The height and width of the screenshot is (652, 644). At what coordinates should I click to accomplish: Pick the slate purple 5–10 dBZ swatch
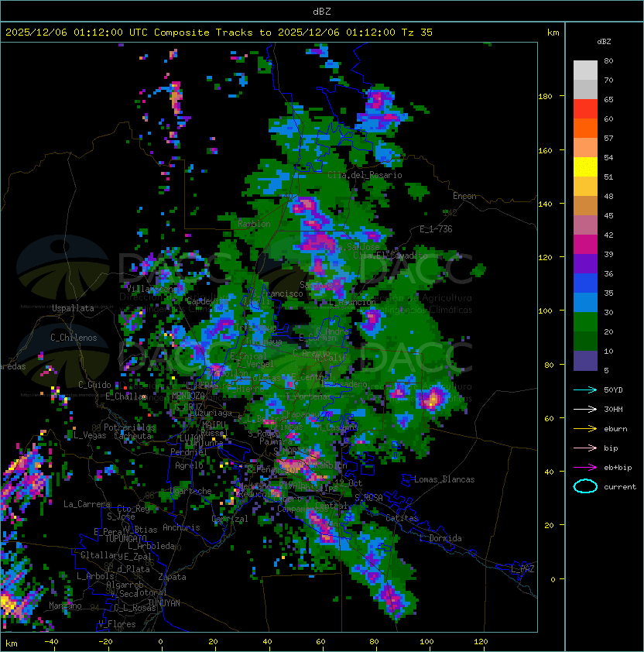click(x=585, y=361)
